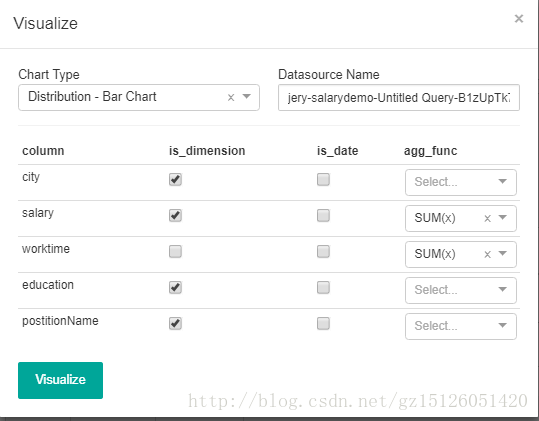Check is_dimension for worktime
The width and height of the screenshot is (539, 421).
click(175, 252)
